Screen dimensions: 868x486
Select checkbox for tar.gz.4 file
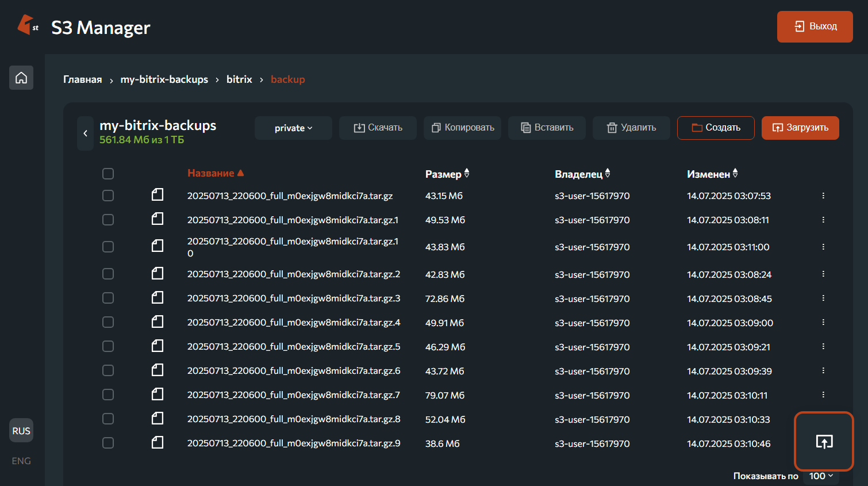point(108,322)
